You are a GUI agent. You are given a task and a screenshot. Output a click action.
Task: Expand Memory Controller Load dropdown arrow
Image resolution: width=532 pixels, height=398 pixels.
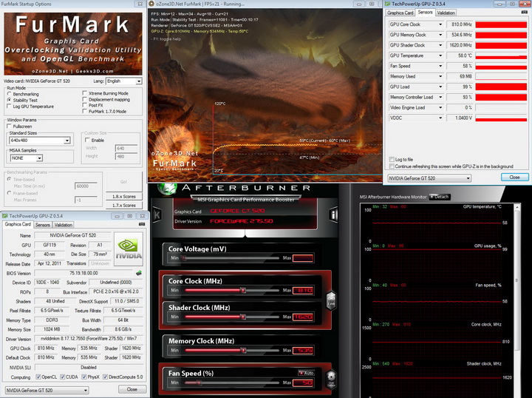click(440, 97)
